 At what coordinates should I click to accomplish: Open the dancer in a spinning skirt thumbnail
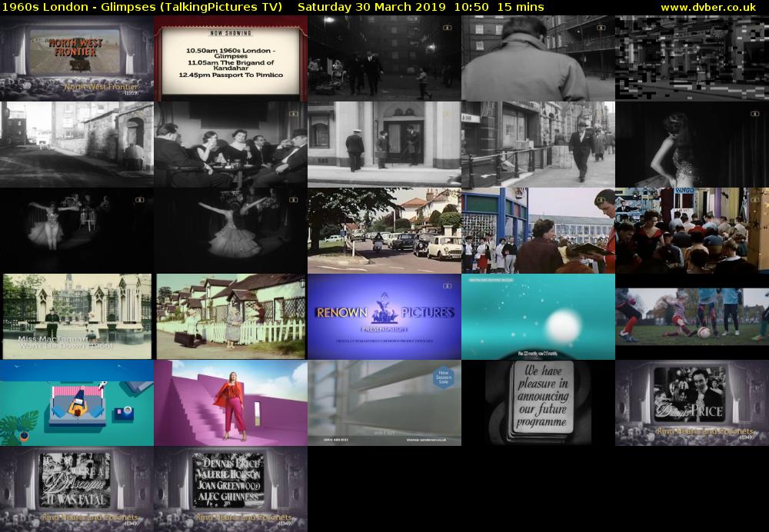231,231
